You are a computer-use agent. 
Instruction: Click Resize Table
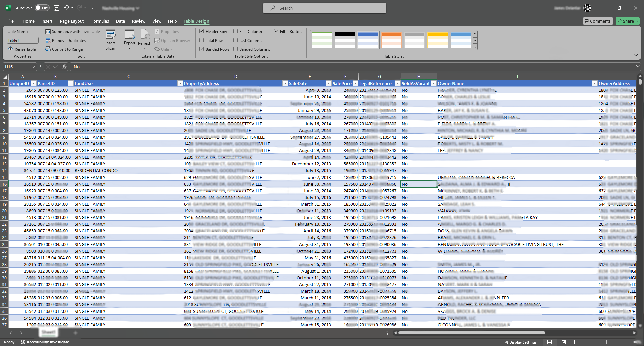click(22, 49)
